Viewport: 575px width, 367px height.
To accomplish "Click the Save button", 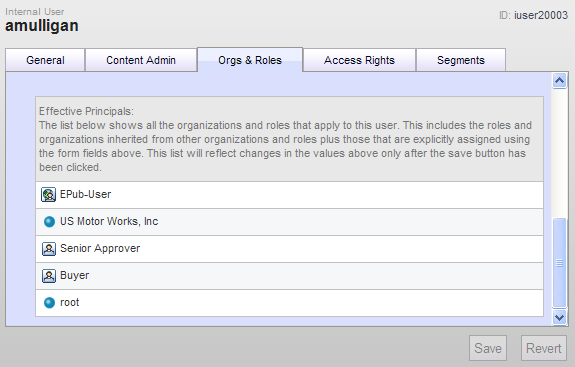I will 488,348.
